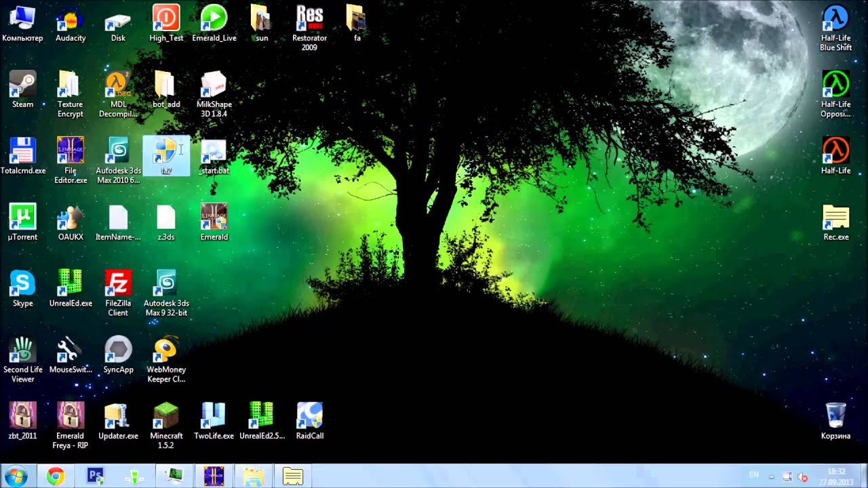868x488 pixels.
Task: Select the Texture Encrypt folder icon
Action: [x=71, y=95]
